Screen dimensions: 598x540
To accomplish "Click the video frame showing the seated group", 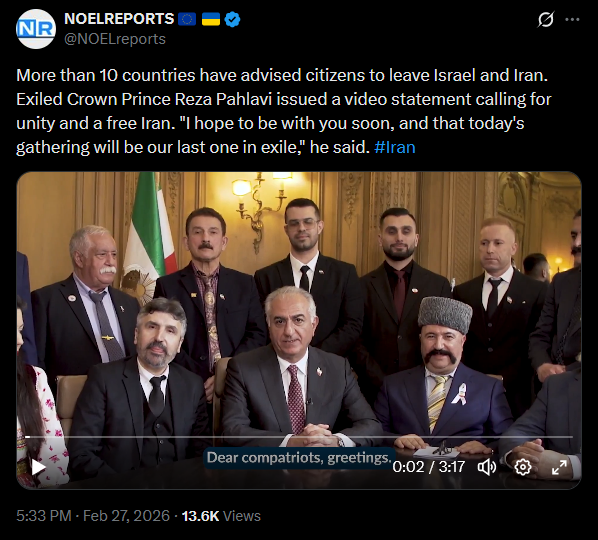I will (299, 305).
